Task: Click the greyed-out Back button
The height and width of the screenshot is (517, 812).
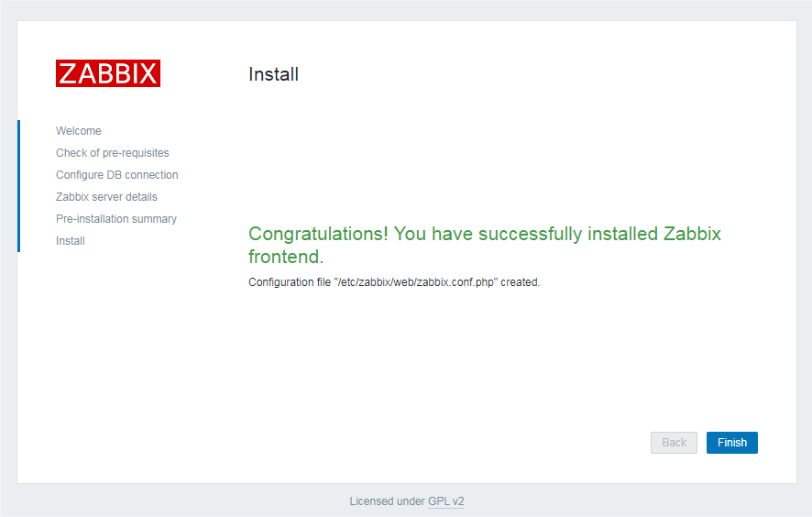Action: pos(674,443)
